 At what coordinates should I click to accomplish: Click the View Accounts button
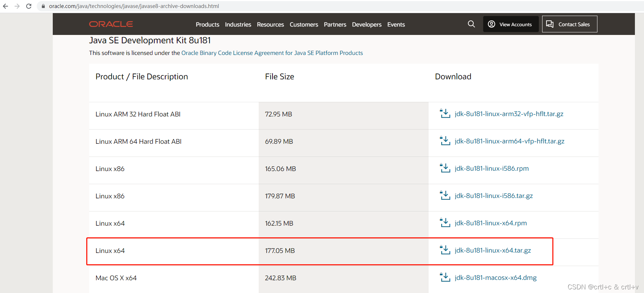coord(511,24)
